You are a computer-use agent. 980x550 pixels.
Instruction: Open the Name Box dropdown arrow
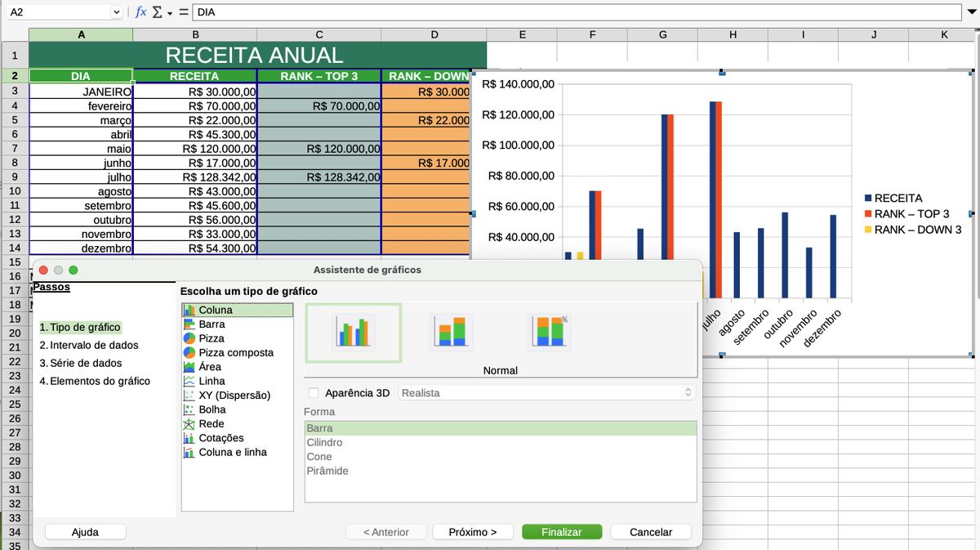tap(116, 12)
